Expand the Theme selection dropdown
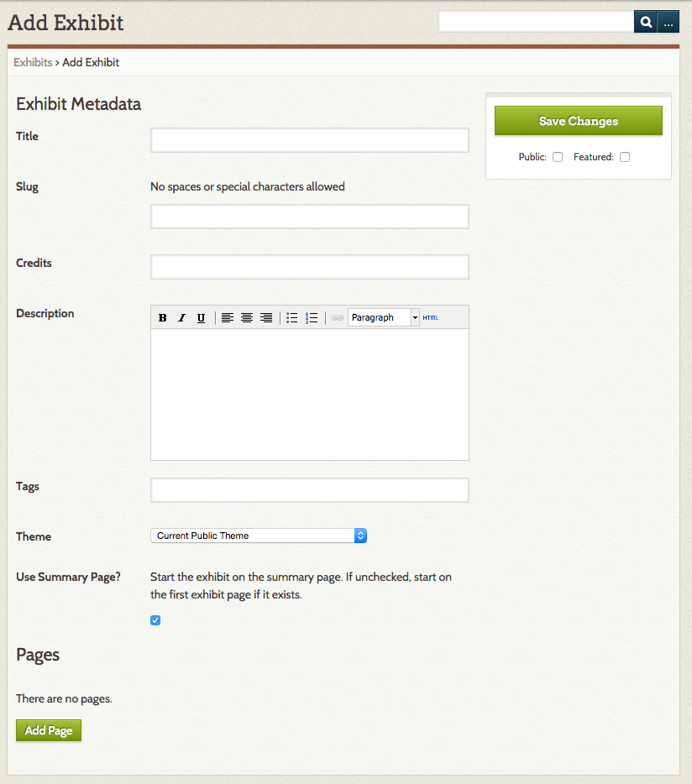This screenshot has width=692, height=784. pos(259,536)
